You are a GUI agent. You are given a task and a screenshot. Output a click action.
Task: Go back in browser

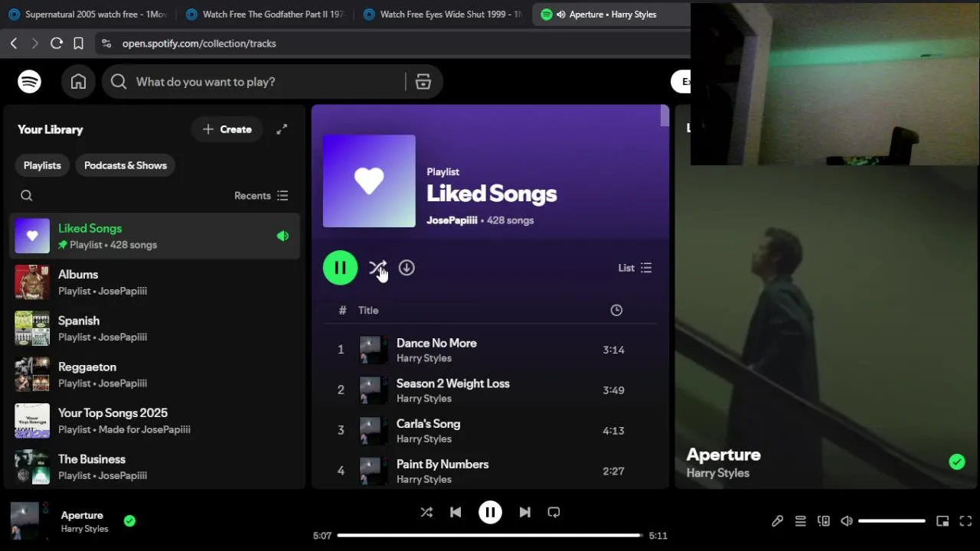(x=14, y=44)
